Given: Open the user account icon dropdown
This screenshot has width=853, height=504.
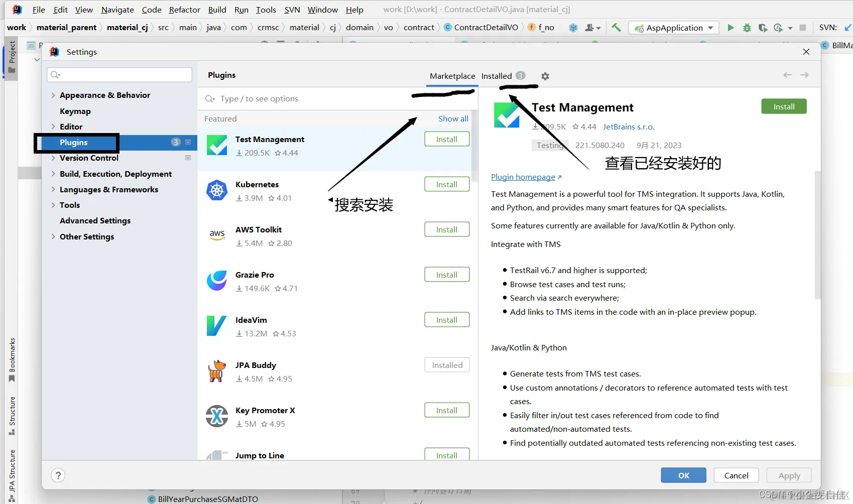Looking at the screenshot, I should 592,28.
